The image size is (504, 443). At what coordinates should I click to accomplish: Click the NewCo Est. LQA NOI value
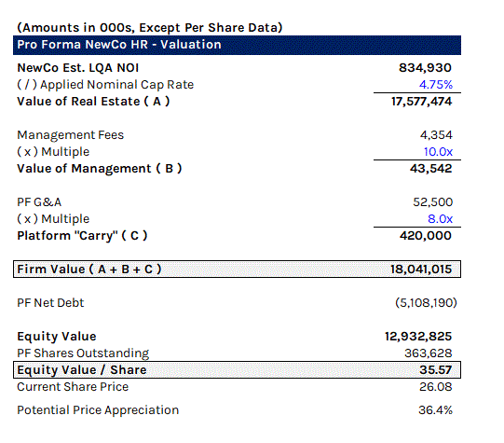425,68
